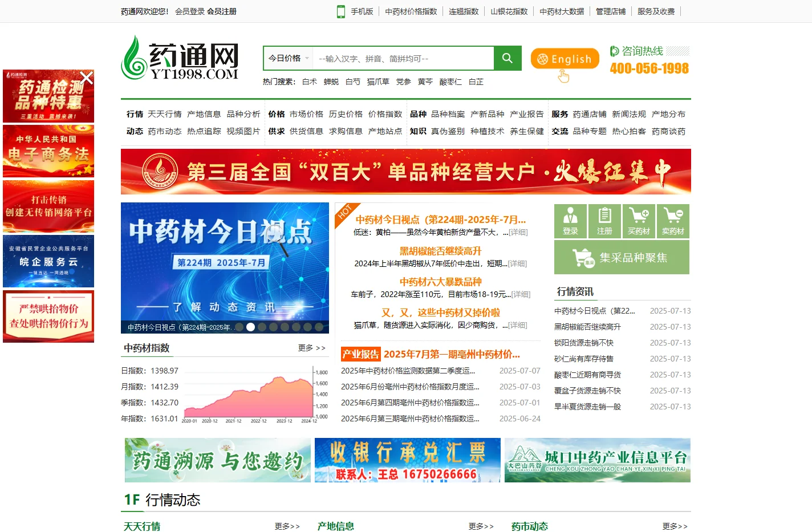The width and height of the screenshot is (812, 532).
Task: Click the green search magnifier button
Action: click(507, 58)
